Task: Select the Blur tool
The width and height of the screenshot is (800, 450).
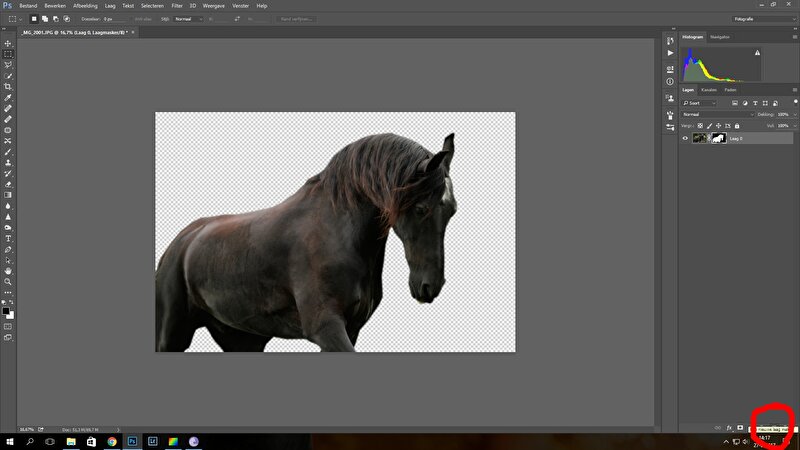Action: click(8, 206)
